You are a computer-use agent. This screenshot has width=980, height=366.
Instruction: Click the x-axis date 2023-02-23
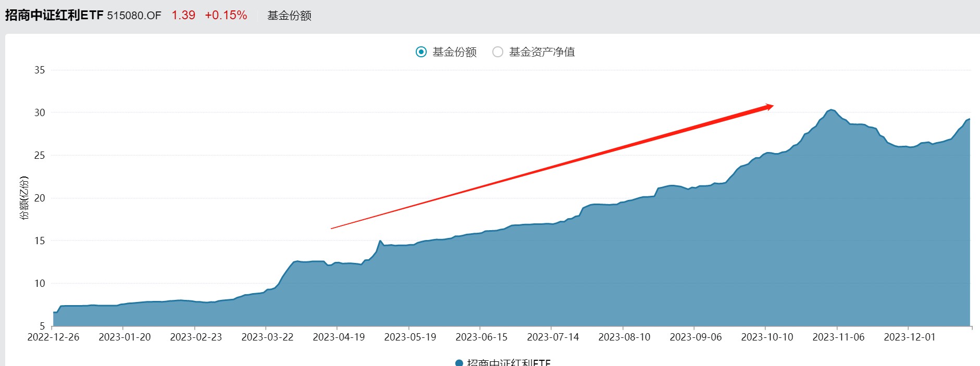pyautogui.click(x=196, y=337)
